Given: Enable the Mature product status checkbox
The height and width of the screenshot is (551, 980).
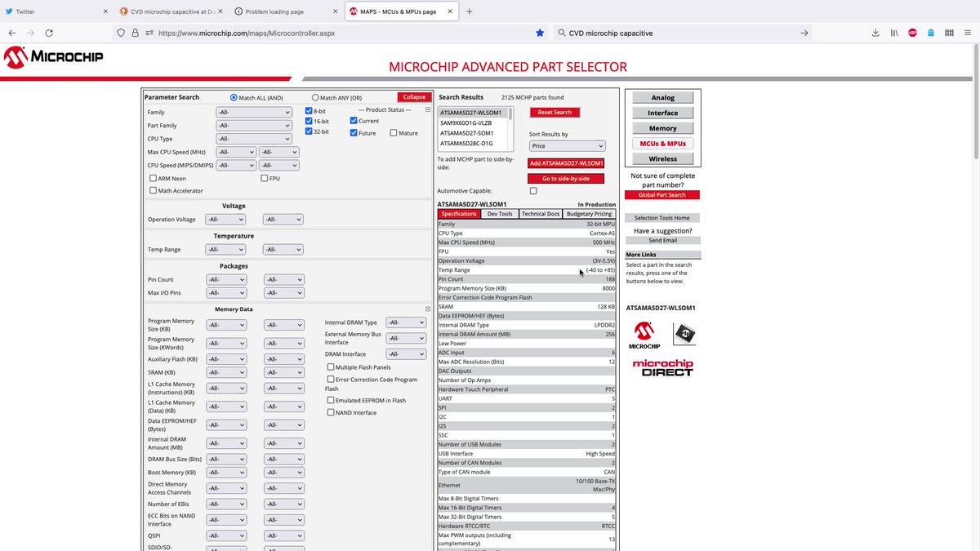Looking at the screenshot, I should [x=394, y=132].
